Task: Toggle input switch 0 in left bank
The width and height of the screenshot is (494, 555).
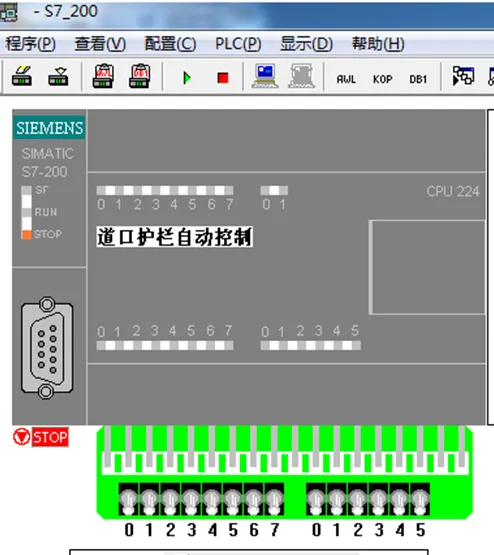Action: [128, 499]
